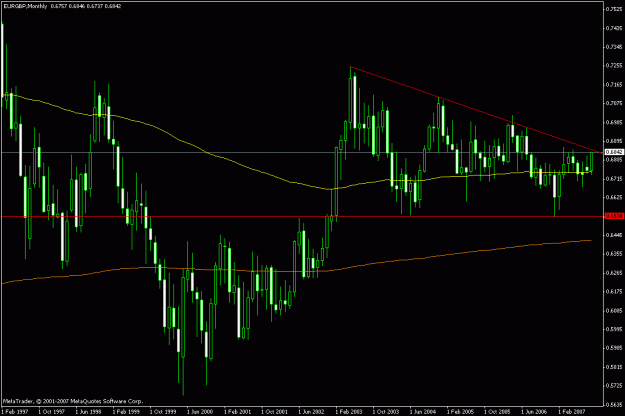
Task: Click the 0.6355 price scale label
Action: point(614,254)
